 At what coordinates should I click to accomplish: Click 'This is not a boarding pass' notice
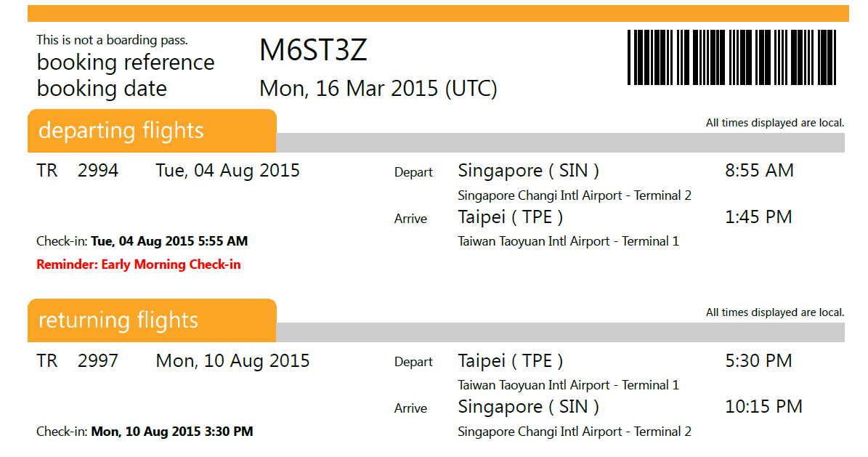tap(113, 40)
